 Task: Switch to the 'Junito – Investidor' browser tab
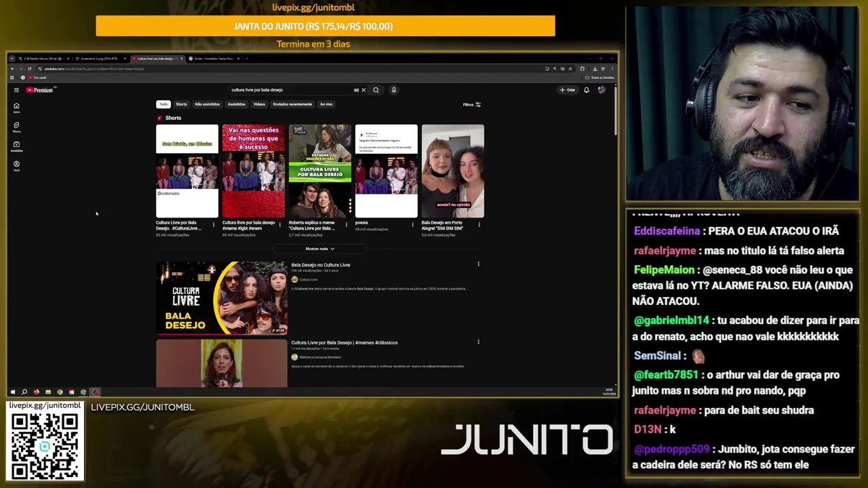click(x=213, y=58)
